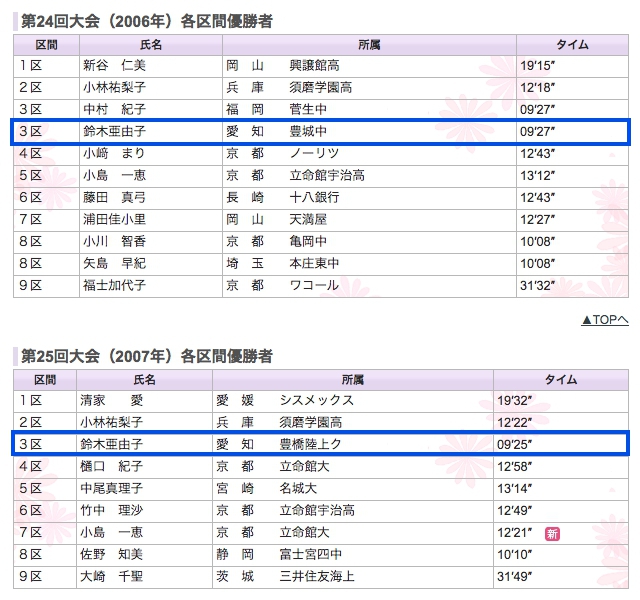Click the affiliation 富士宮四中
This screenshot has width=640, height=600.
click(x=311, y=555)
